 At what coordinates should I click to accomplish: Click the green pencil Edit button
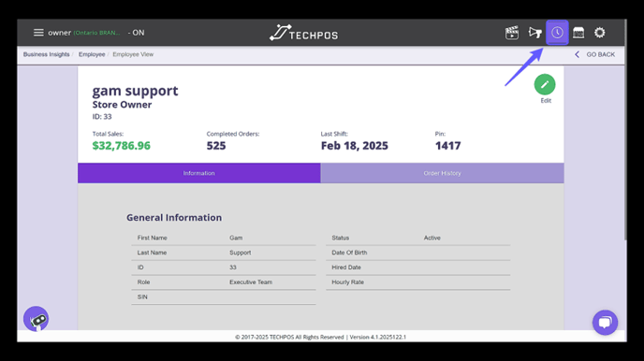pos(545,84)
